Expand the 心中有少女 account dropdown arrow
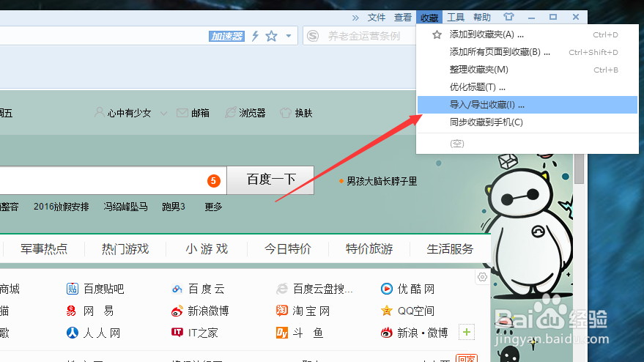Image resolution: width=644 pixels, height=362 pixels. click(163, 114)
